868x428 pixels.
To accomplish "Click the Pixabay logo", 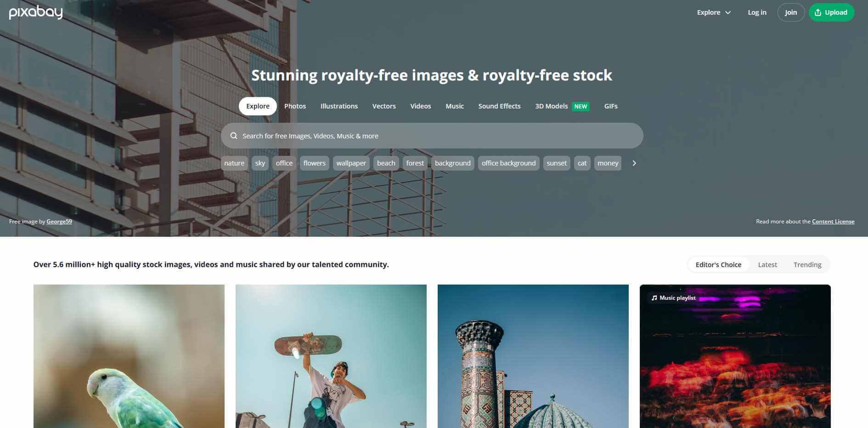I will pos(36,12).
